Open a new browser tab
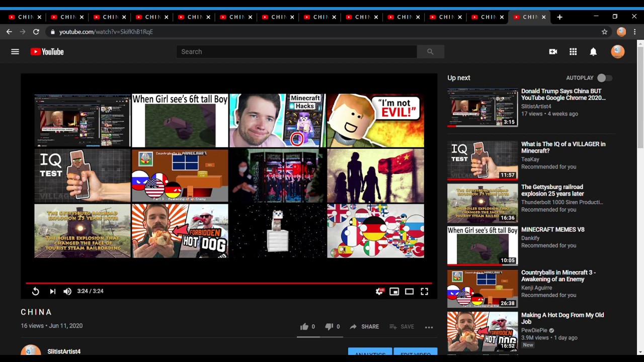The width and height of the screenshot is (644, 362). coord(559,17)
